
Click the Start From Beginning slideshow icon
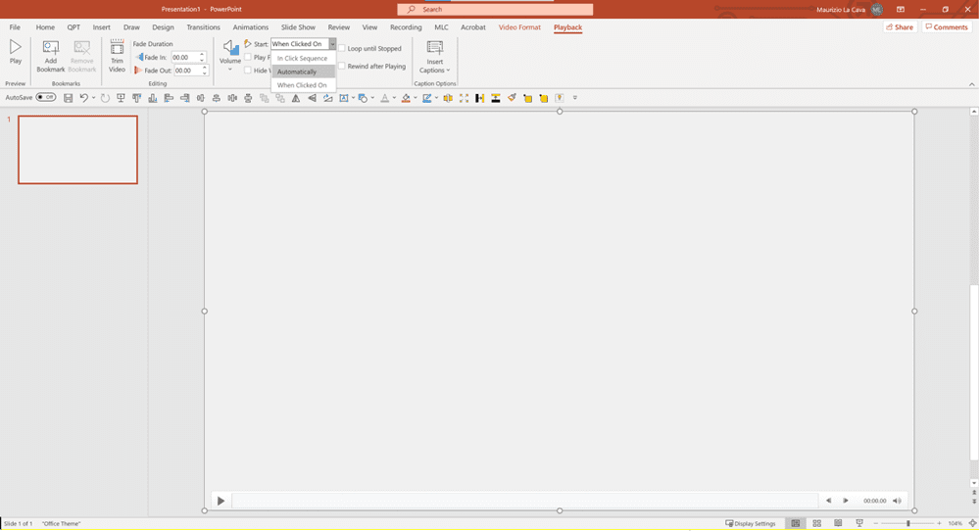click(121, 98)
